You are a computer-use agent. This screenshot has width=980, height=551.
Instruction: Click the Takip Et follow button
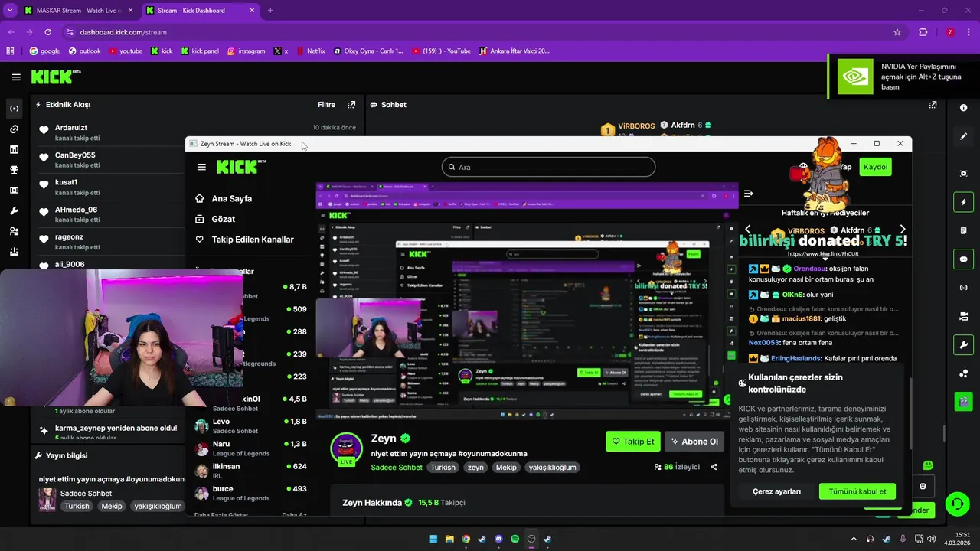tap(633, 442)
